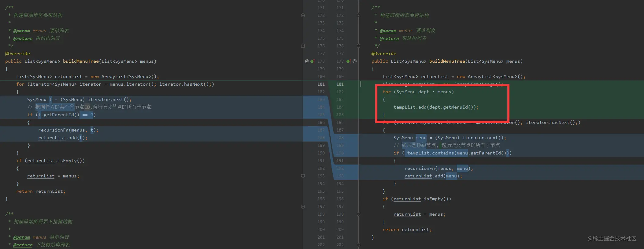Viewport: 644px width, 249px height.
Task: Click the left pane @ annotation gutter icon
Action: [x=307, y=61]
